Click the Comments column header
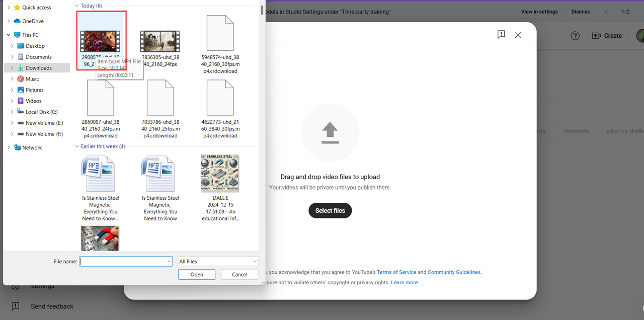The height and width of the screenshot is (320, 644). point(576,131)
